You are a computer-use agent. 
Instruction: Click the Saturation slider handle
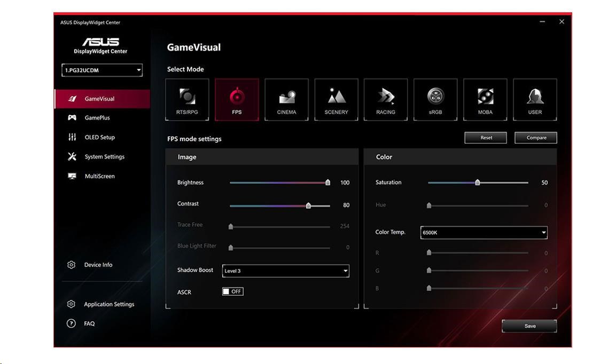click(477, 182)
